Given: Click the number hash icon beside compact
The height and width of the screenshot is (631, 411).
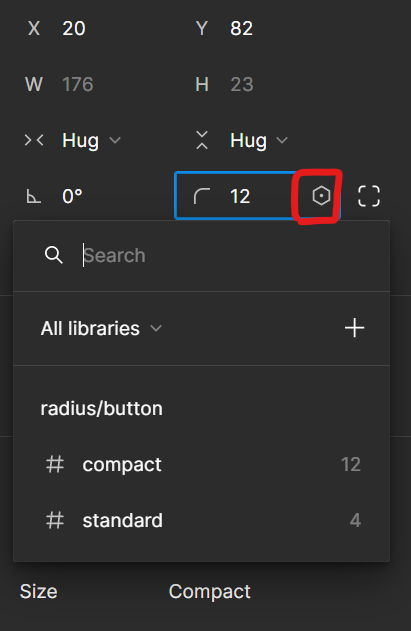Looking at the screenshot, I should click(x=55, y=464).
